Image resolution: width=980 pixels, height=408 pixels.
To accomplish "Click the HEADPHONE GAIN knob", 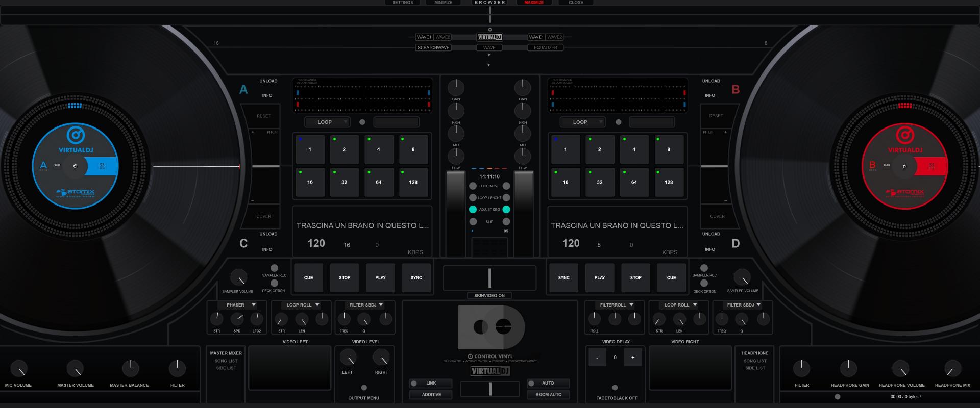I will point(848,368).
